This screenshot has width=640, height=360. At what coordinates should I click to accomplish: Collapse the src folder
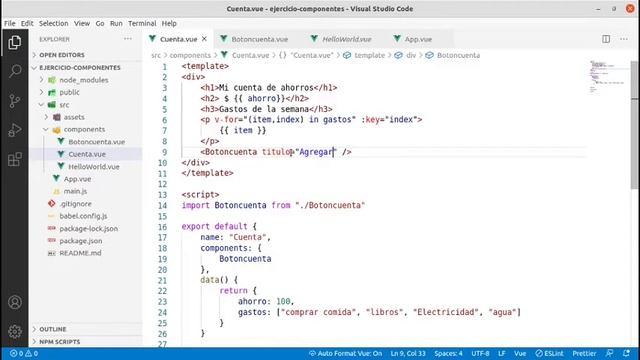click(64, 105)
